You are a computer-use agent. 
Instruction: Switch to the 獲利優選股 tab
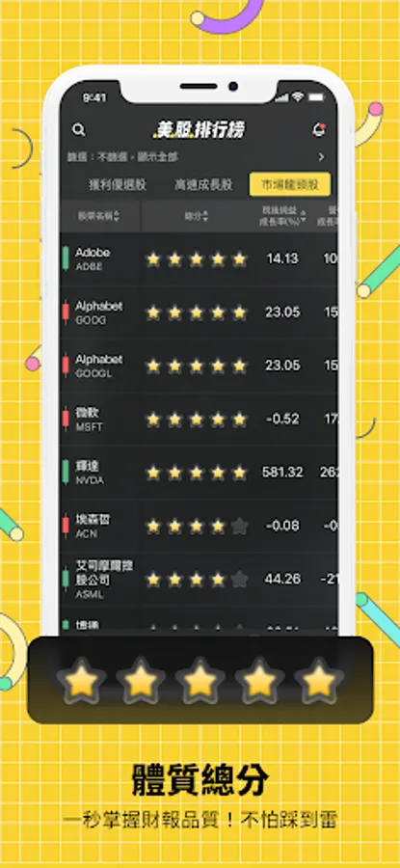(x=118, y=185)
